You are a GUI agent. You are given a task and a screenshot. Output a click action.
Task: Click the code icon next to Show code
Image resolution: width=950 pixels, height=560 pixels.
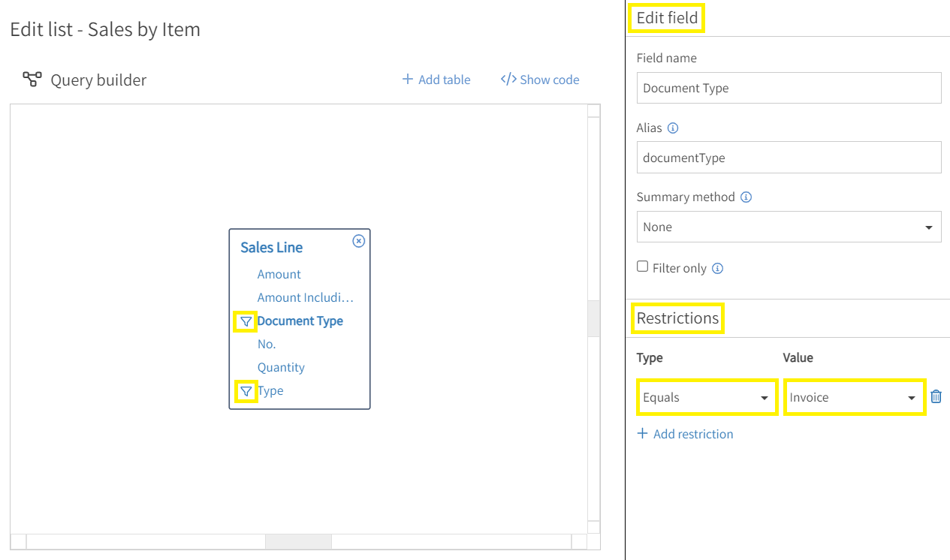pos(511,79)
